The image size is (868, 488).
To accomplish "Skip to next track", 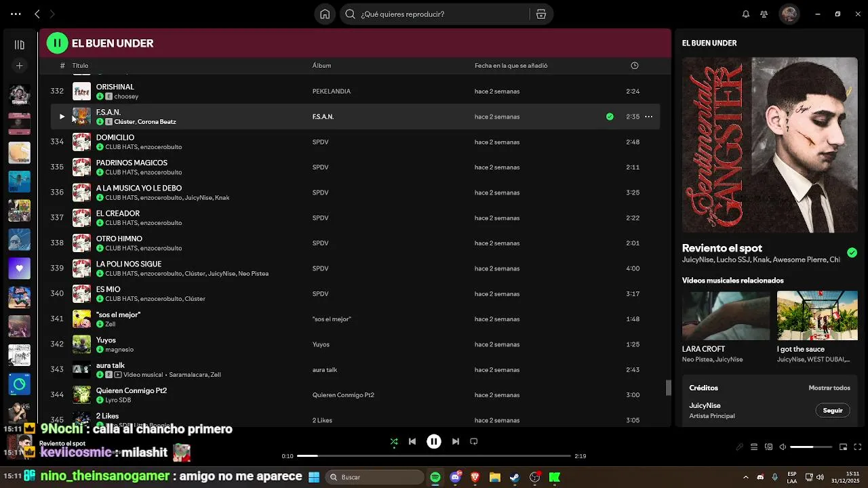I will tap(456, 442).
